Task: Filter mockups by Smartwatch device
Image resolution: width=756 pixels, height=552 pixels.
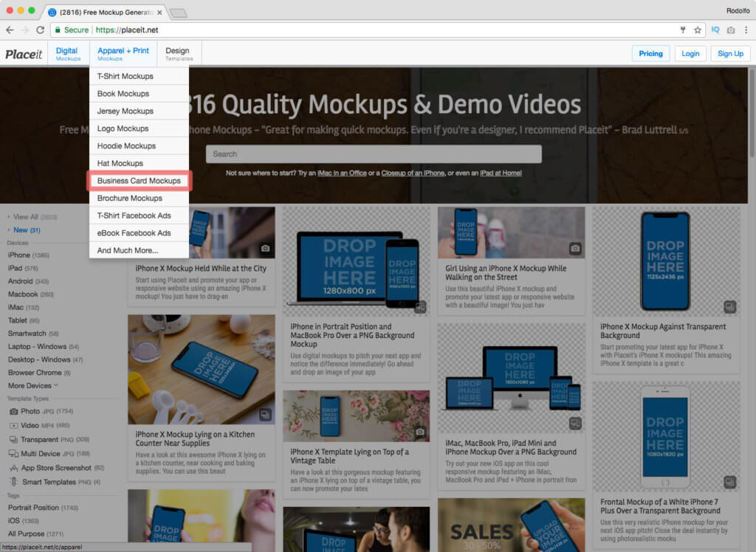Action: [x=32, y=333]
